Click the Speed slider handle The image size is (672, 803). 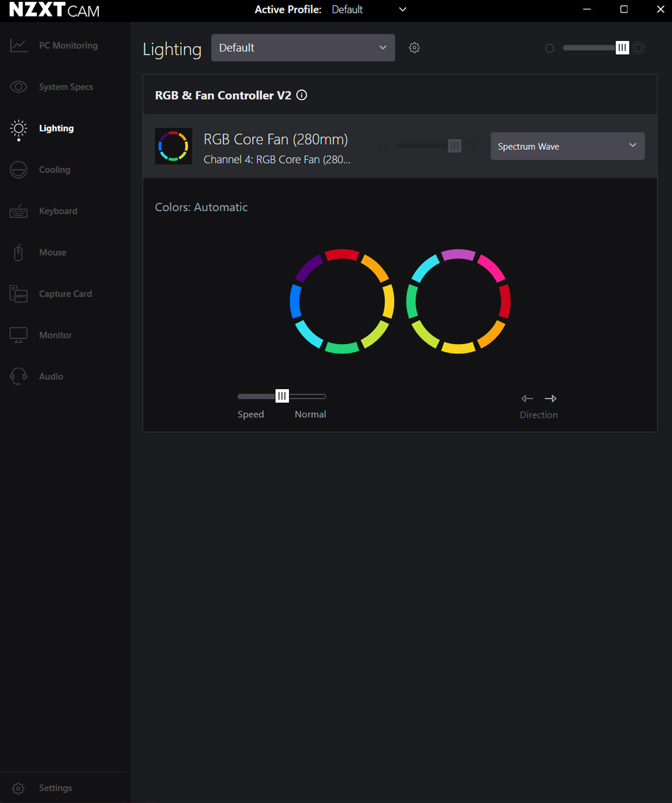[x=282, y=396]
